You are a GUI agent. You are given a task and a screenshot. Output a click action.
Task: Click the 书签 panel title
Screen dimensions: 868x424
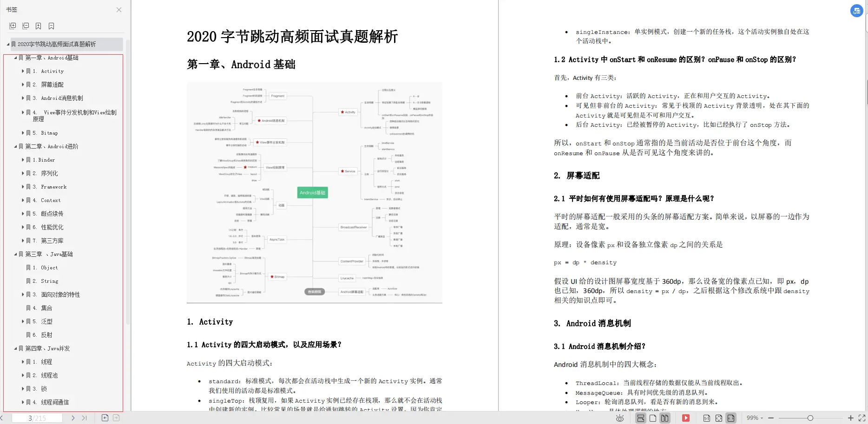(x=12, y=10)
